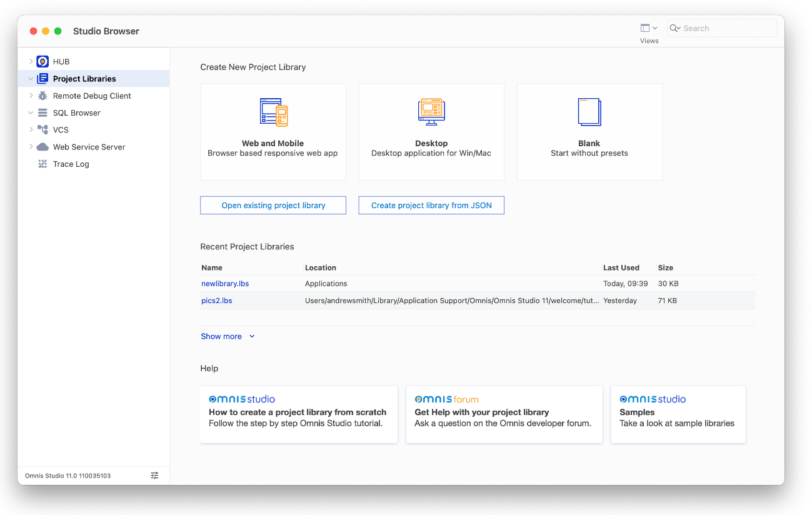The height and width of the screenshot is (515, 812).
Task: Click the 71 KB size cell
Action: click(668, 301)
